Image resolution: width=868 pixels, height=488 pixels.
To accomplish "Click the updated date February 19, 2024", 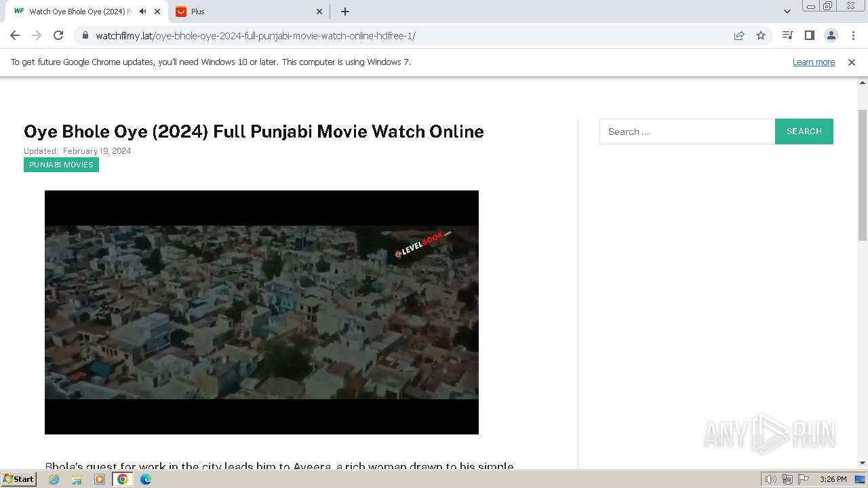I will click(x=97, y=151).
